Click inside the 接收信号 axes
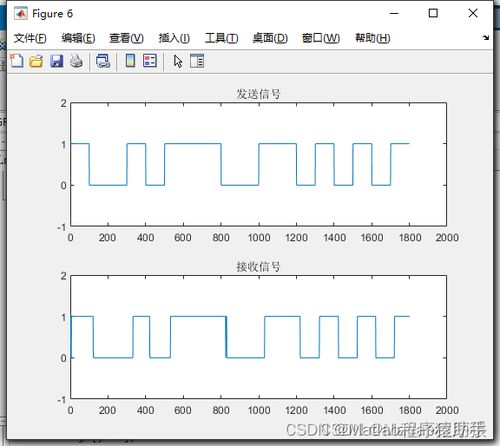Viewport: 500px width, 446px height. coord(258,337)
